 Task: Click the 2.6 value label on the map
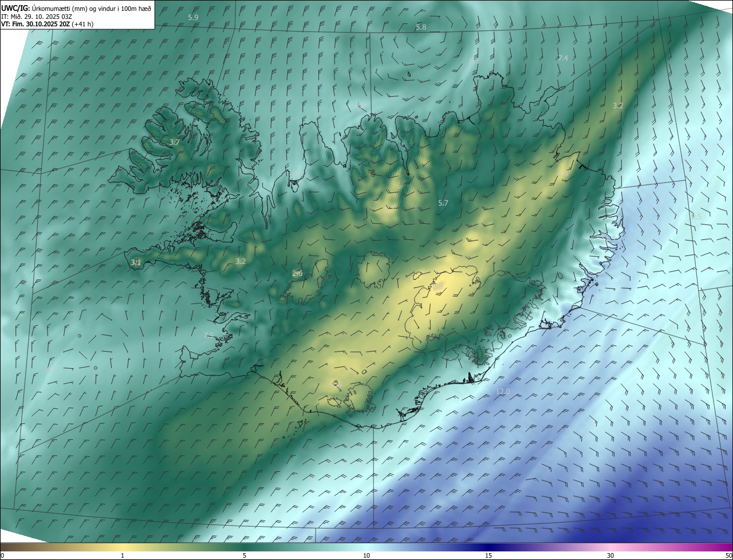pyautogui.click(x=297, y=274)
